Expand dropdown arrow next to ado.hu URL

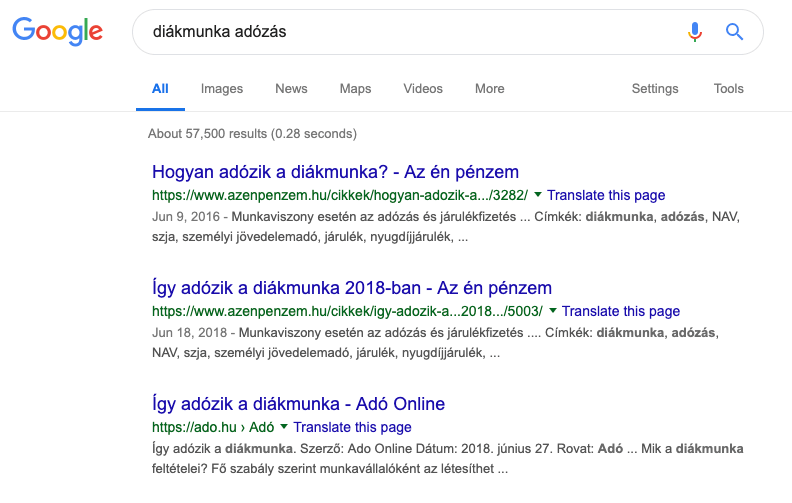(x=284, y=427)
